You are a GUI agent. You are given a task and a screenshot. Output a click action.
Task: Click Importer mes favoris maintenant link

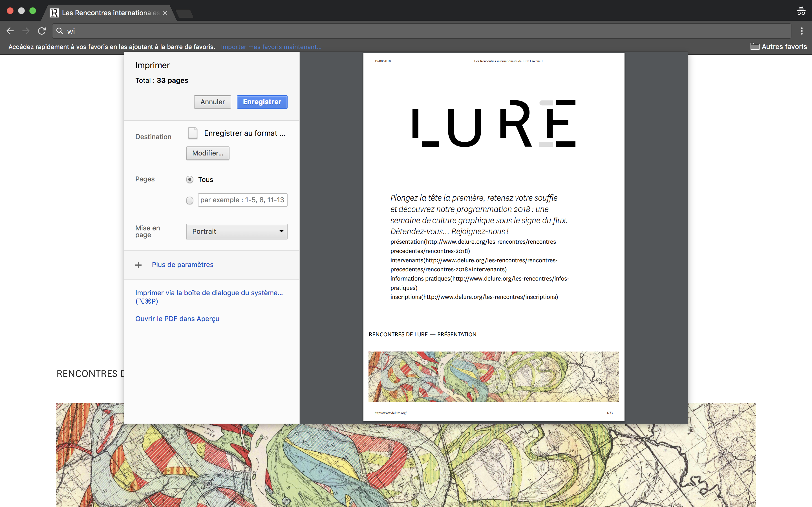click(x=271, y=47)
